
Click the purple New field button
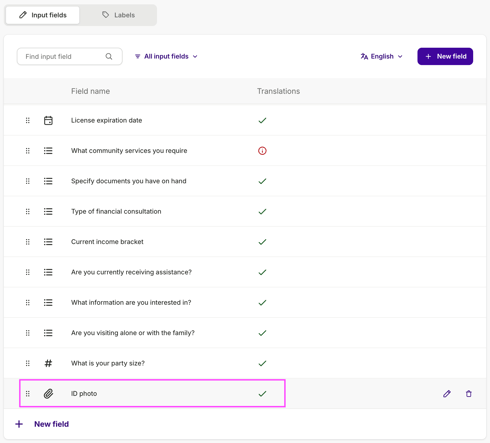pyautogui.click(x=445, y=56)
